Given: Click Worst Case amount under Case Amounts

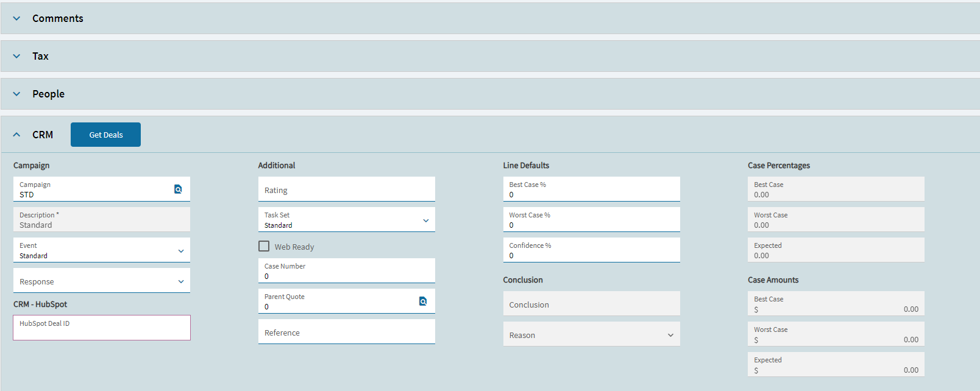Looking at the screenshot, I should click(x=836, y=334).
